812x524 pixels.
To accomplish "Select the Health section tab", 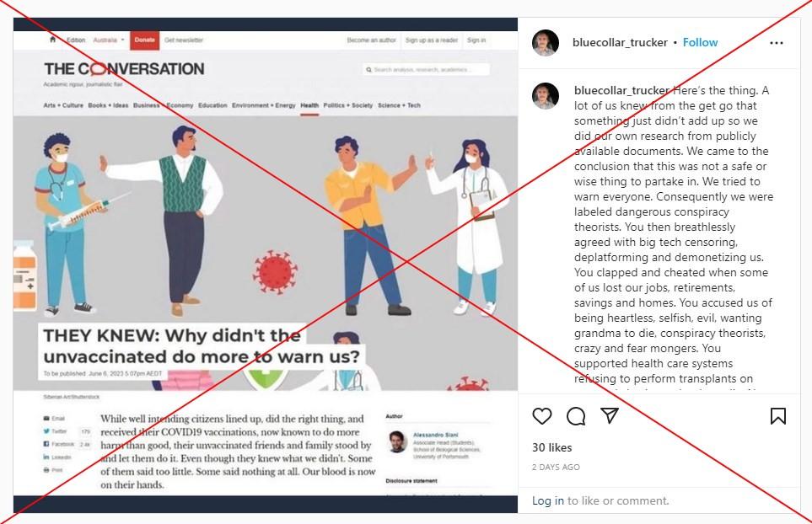I will [309, 105].
